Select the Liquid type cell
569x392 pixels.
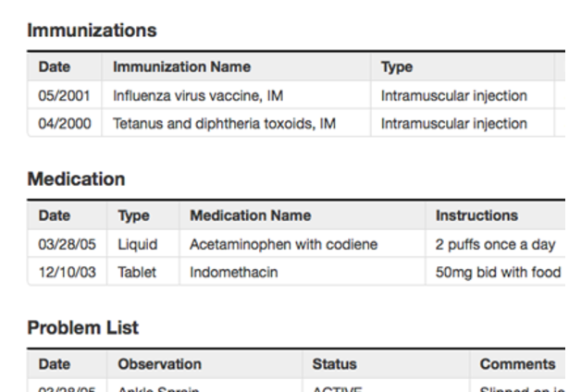point(138,245)
